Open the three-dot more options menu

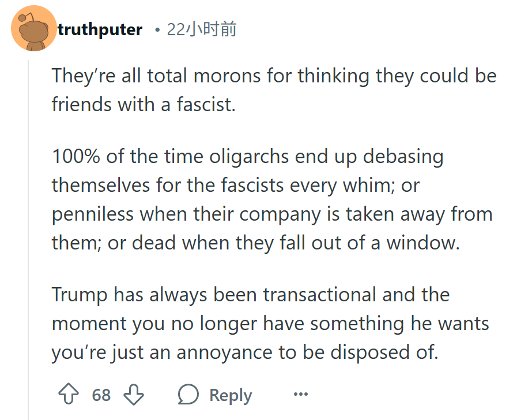pyautogui.click(x=301, y=394)
